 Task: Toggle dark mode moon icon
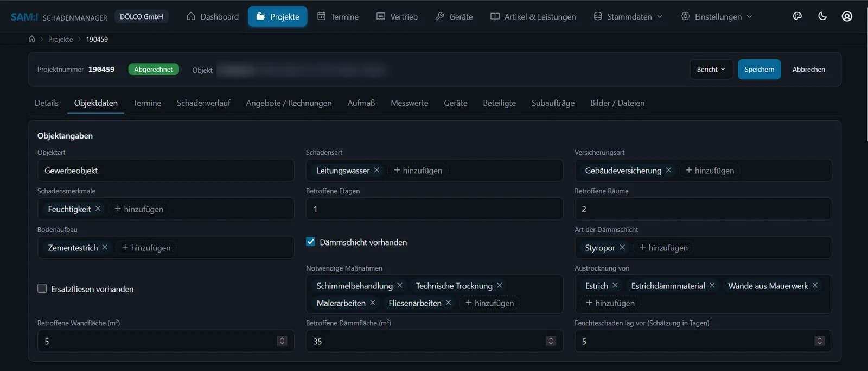(x=822, y=16)
